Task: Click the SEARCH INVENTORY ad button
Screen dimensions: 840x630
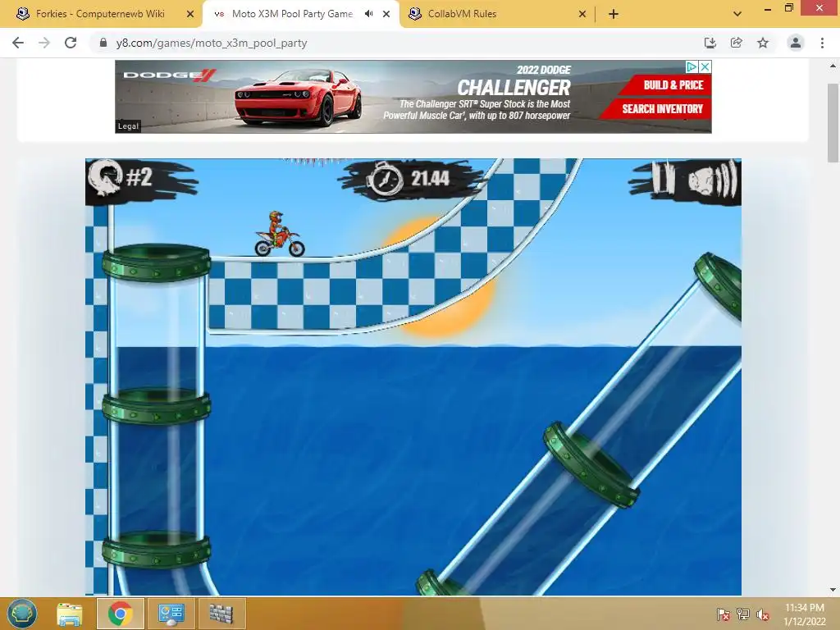Action: coord(656,109)
